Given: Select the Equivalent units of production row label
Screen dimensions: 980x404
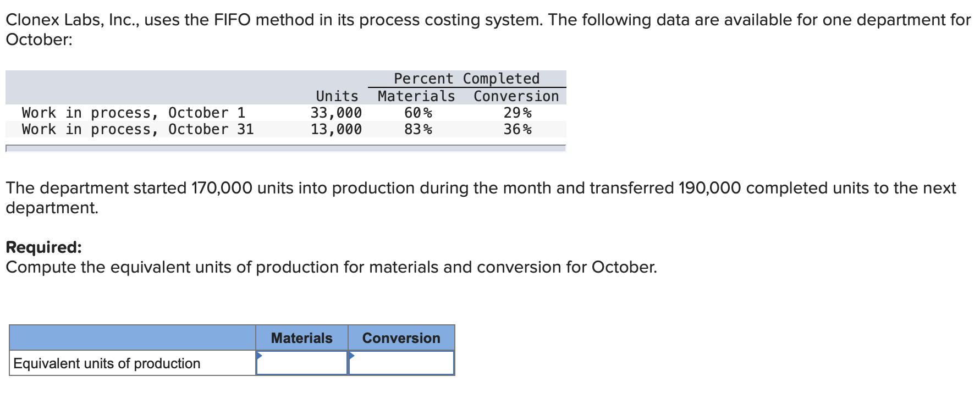Looking at the screenshot, I should coord(106,363).
